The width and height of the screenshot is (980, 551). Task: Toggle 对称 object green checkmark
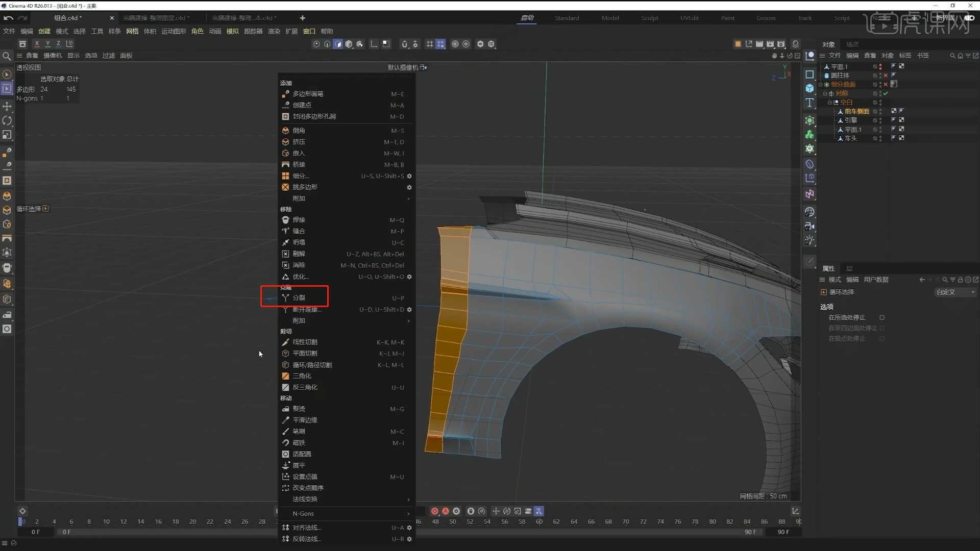click(886, 93)
